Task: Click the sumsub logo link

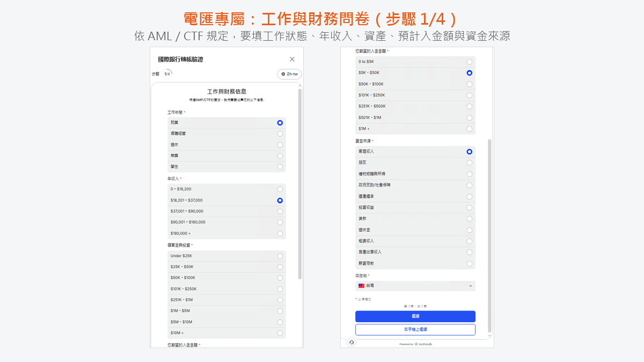Action: click(x=423, y=344)
